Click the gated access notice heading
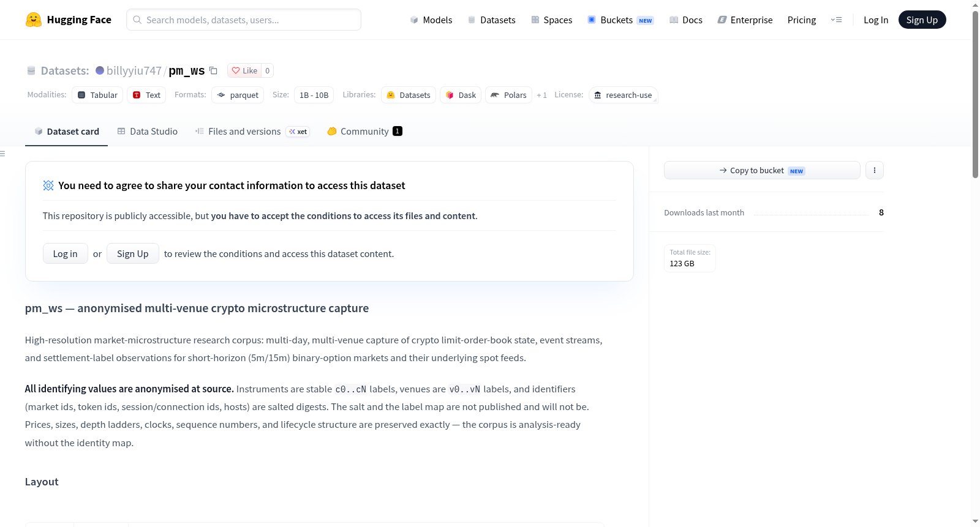 point(232,185)
